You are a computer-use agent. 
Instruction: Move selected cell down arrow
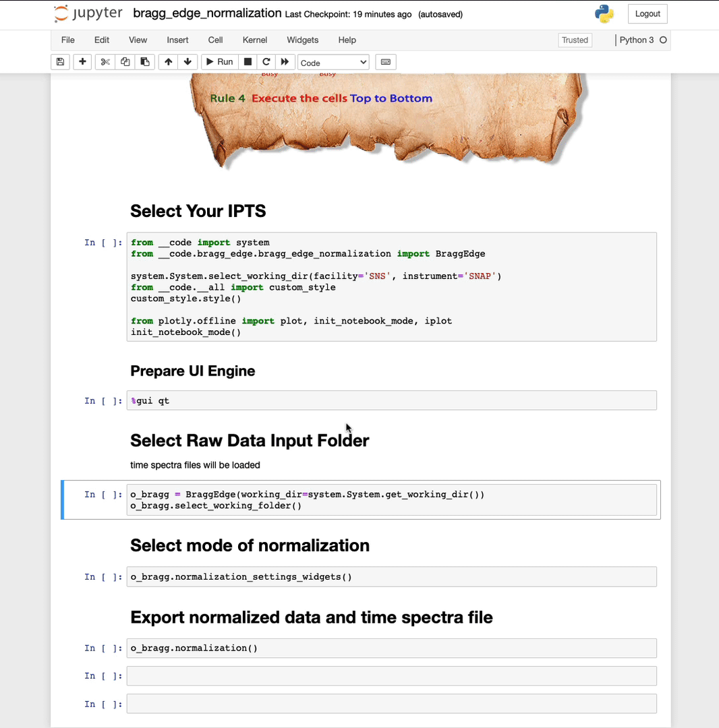188,62
